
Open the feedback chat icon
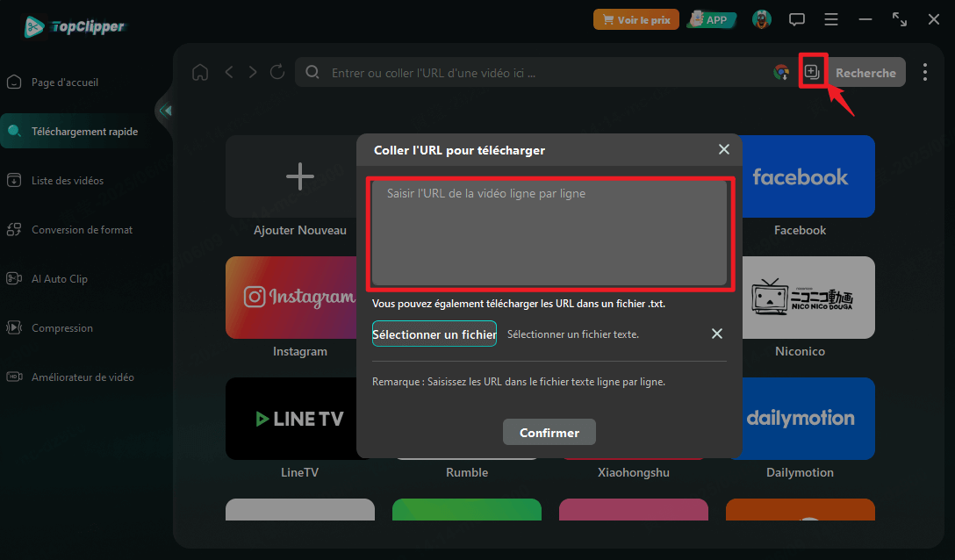pyautogui.click(x=797, y=19)
